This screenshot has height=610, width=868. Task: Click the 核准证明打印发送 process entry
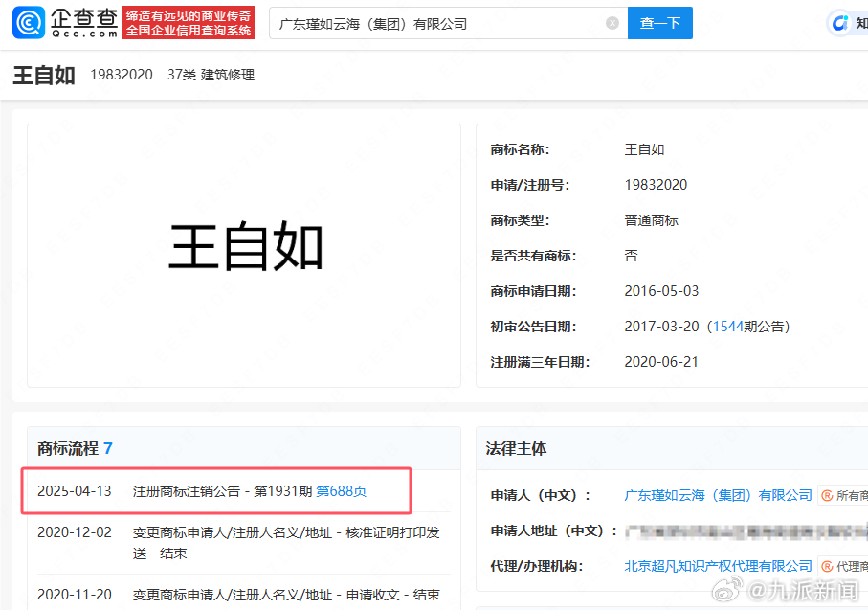(x=286, y=543)
